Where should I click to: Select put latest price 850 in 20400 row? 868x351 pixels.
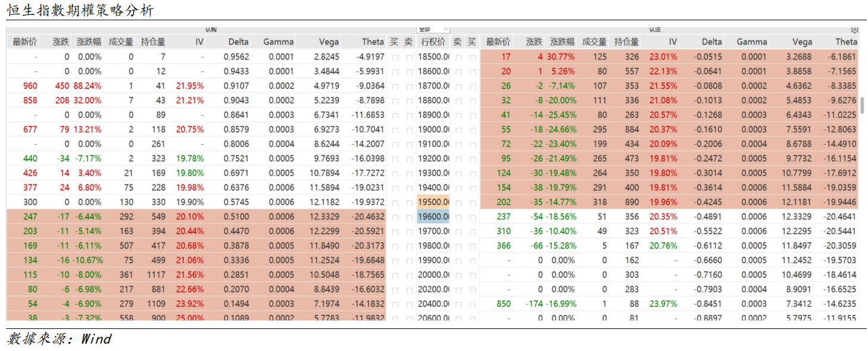pyautogui.click(x=504, y=304)
